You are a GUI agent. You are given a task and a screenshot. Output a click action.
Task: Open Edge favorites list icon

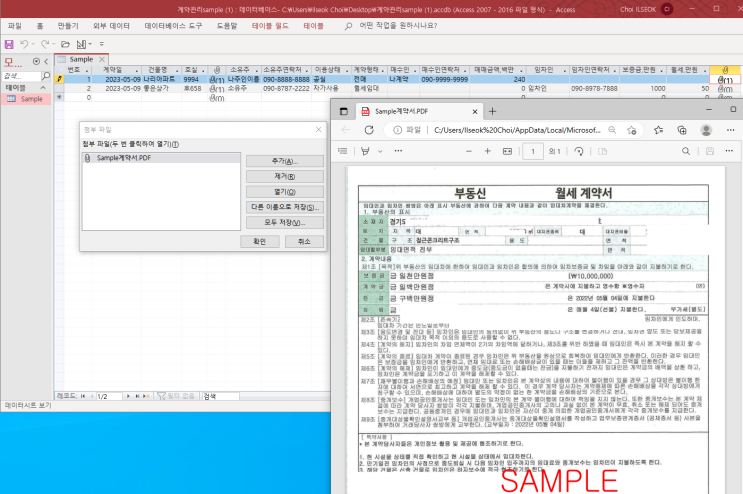tap(658, 130)
